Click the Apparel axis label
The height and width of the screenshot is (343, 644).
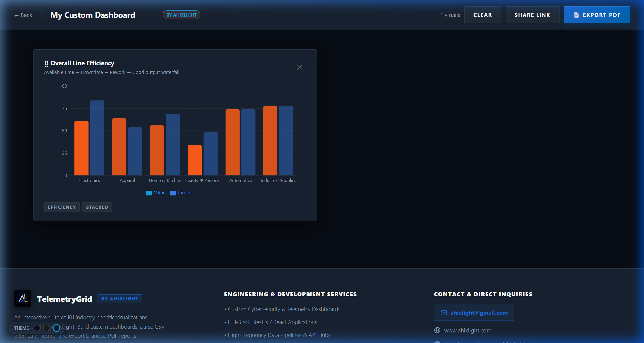click(127, 180)
